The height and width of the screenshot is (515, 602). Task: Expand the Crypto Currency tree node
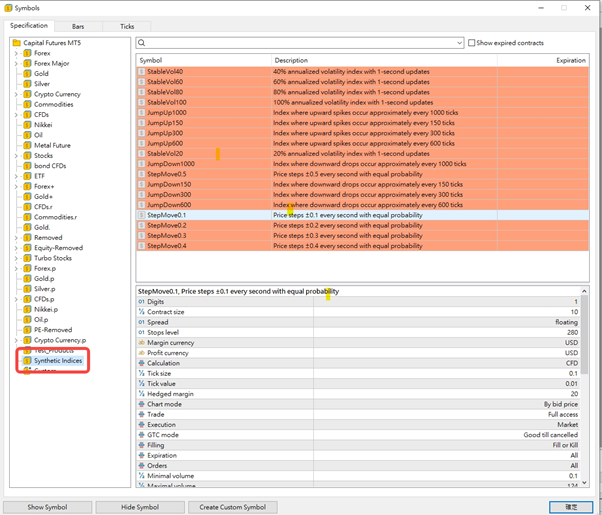(16, 94)
